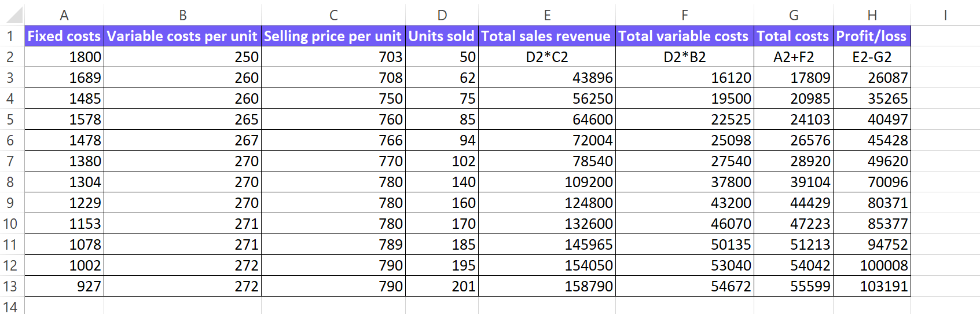980x314 pixels.
Task: Select column G header
Action: point(794,15)
